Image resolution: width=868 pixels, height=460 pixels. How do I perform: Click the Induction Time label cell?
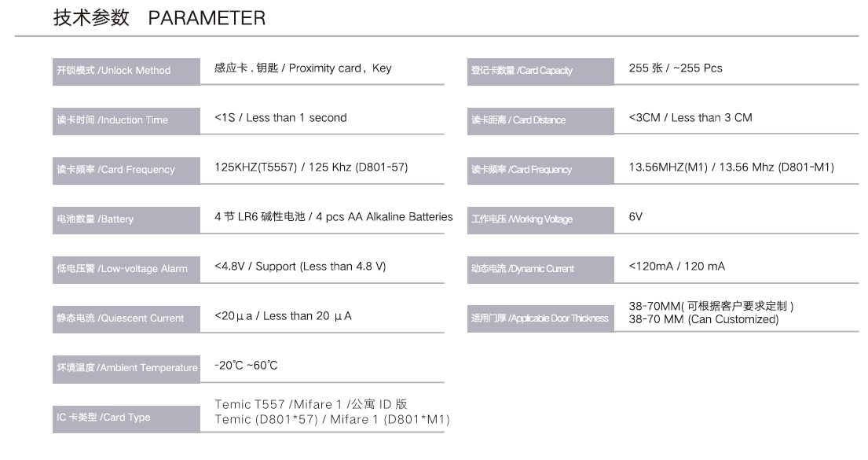click(x=126, y=120)
